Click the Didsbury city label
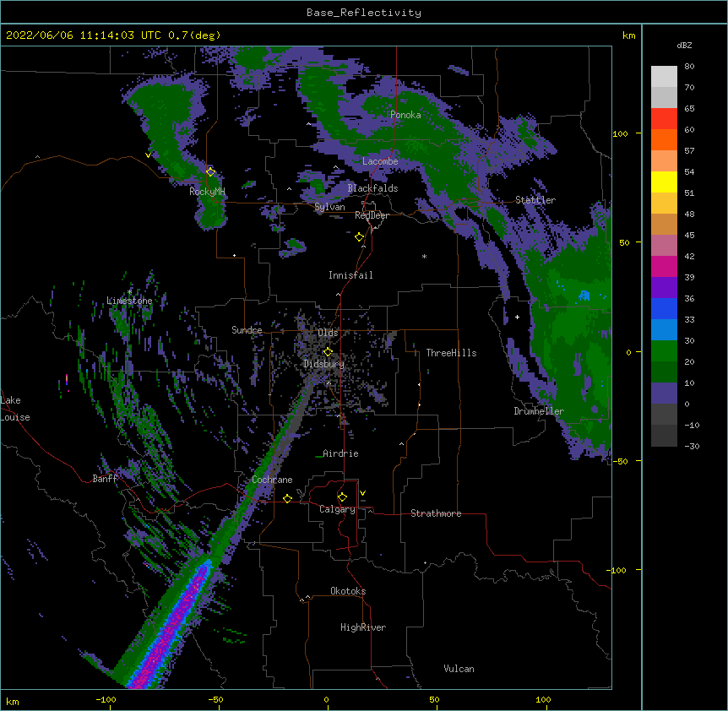Viewport: 728px width, 711px height. (324, 364)
